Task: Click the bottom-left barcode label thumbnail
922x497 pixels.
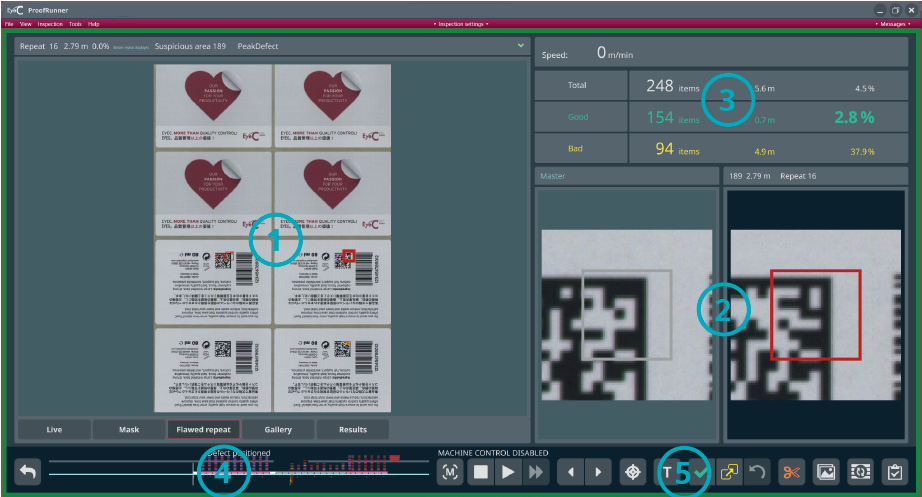Action: [x=213, y=370]
